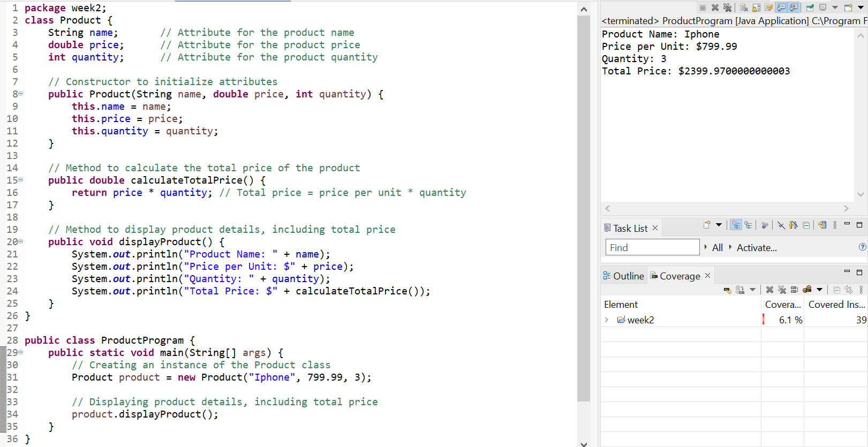Close the Coverage tab
This screenshot has height=447, width=868.
707,275
